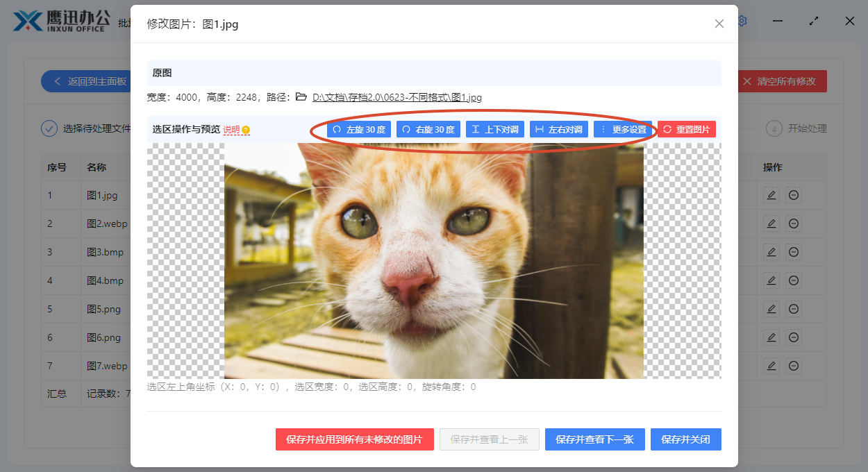The width and height of the screenshot is (868, 472).
Task: Close the 修改图片 dialog
Action: (x=719, y=24)
